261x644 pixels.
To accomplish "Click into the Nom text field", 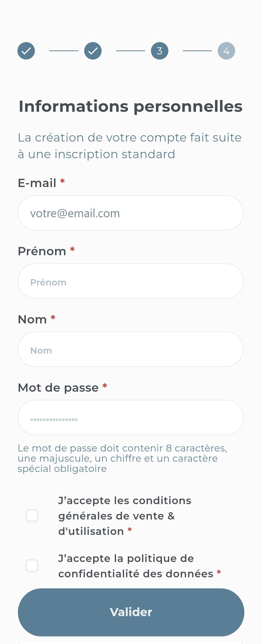I will click(131, 350).
